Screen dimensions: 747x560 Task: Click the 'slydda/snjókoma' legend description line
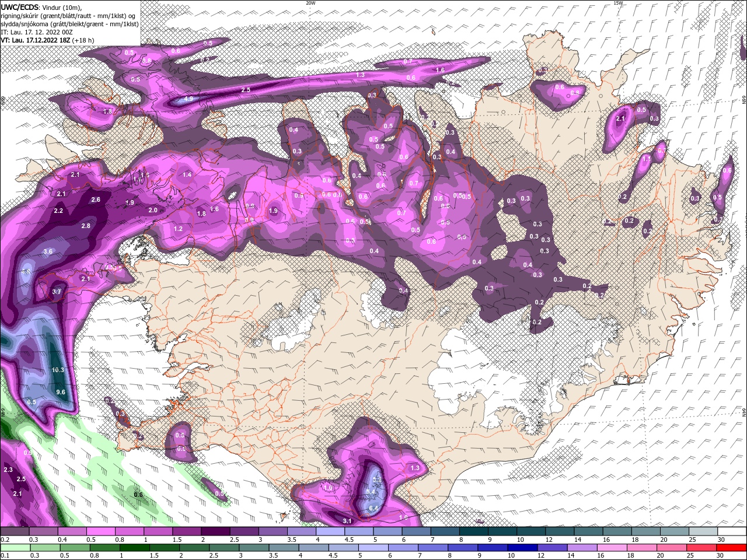click(x=69, y=24)
